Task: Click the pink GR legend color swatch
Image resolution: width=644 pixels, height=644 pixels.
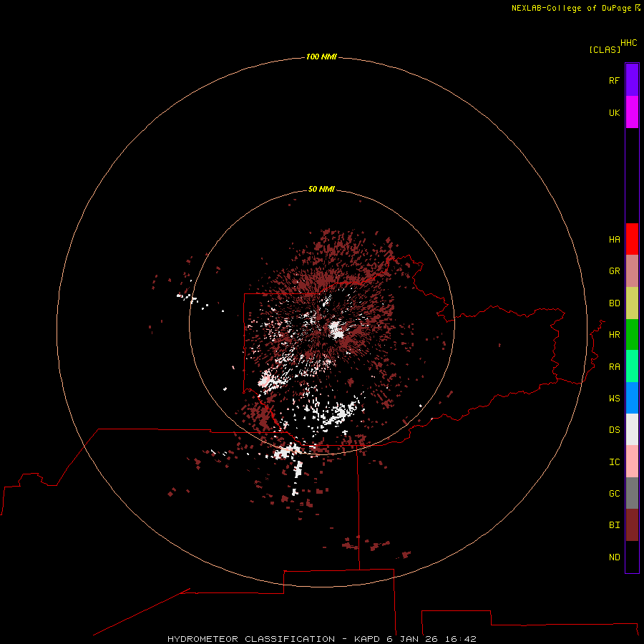Action: coord(632,271)
